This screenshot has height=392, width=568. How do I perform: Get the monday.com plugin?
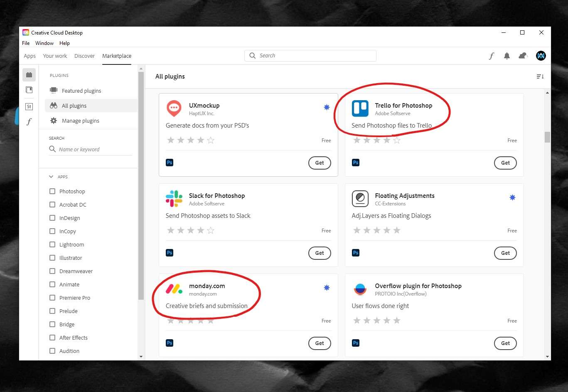[320, 343]
